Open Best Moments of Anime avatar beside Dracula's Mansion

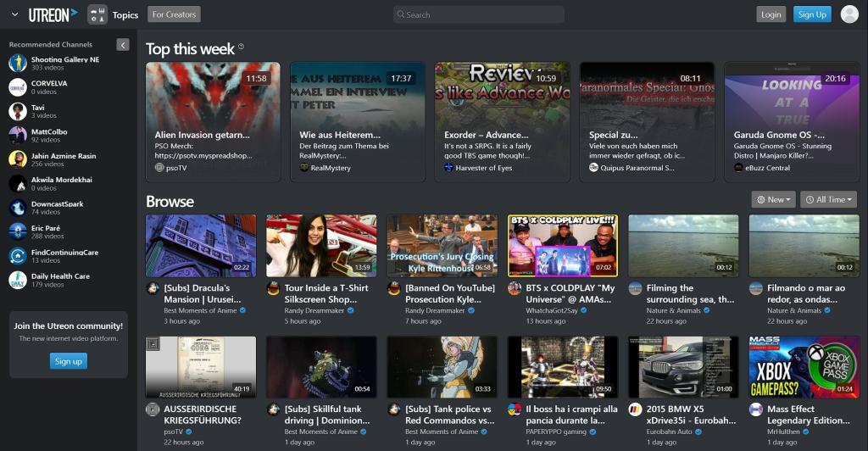153,288
